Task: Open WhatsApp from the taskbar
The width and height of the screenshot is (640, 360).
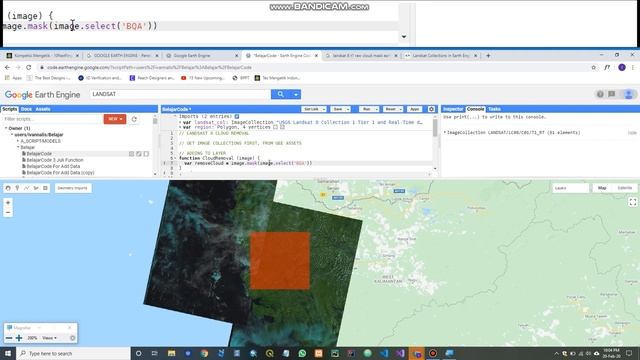Action: (x=302, y=353)
